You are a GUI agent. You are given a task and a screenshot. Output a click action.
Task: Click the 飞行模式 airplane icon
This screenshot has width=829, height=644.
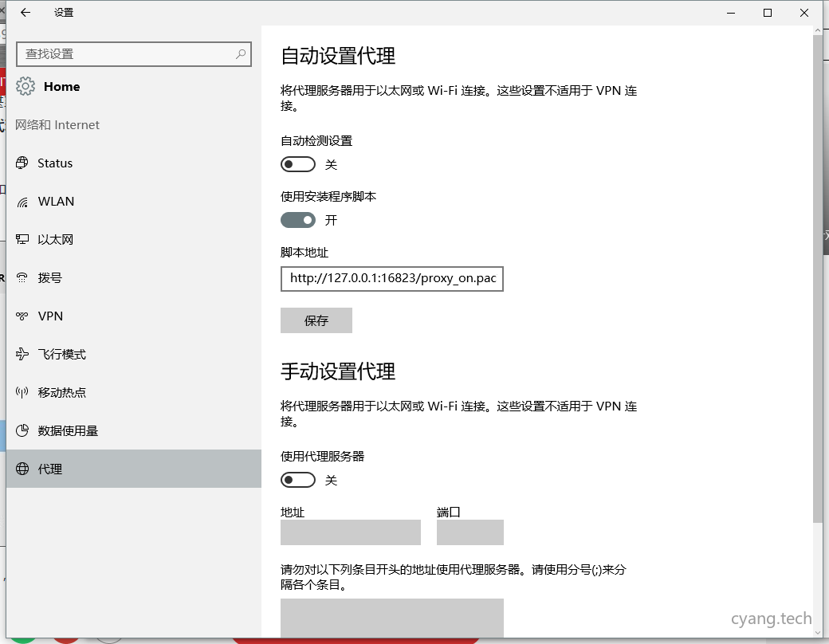[x=21, y=354]
